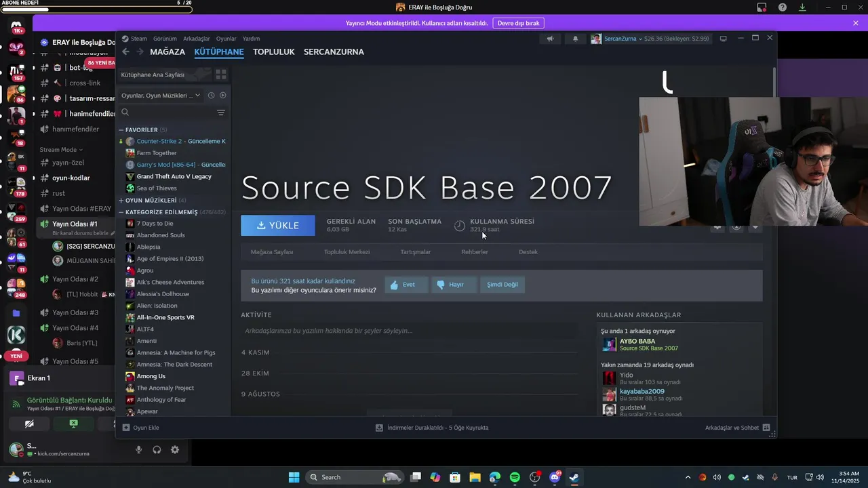The height and width of the screenshot is (488, 868).
Task: Open Discord user settings gear
Action: click(x=175, y=449)
